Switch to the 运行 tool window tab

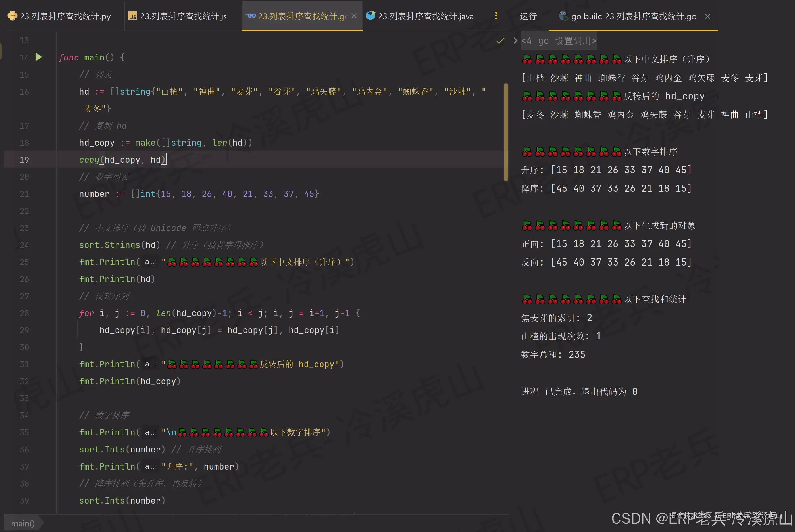[528, 16]
